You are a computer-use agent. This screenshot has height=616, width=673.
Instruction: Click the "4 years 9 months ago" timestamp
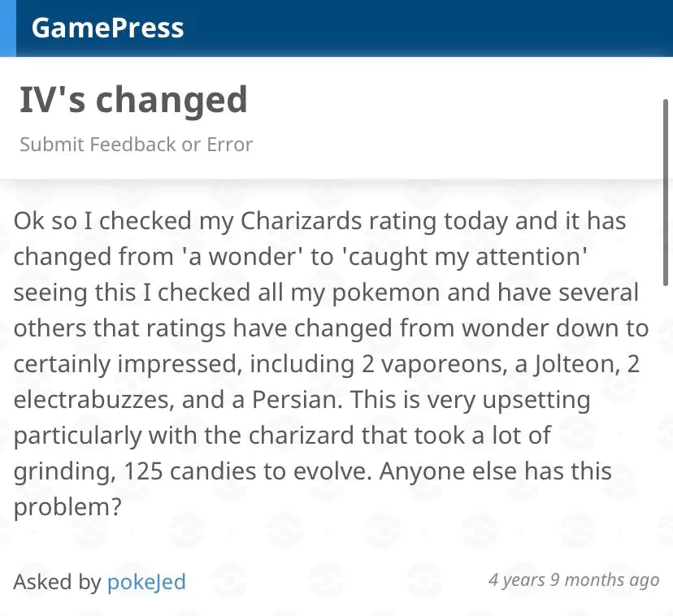574,580
